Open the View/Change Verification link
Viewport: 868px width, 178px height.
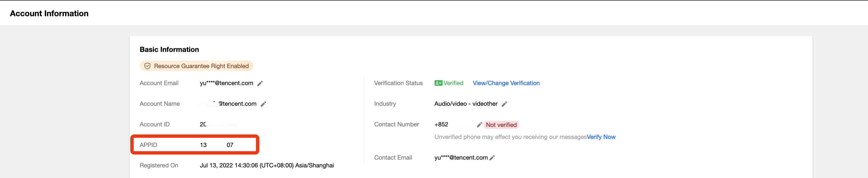506,83
